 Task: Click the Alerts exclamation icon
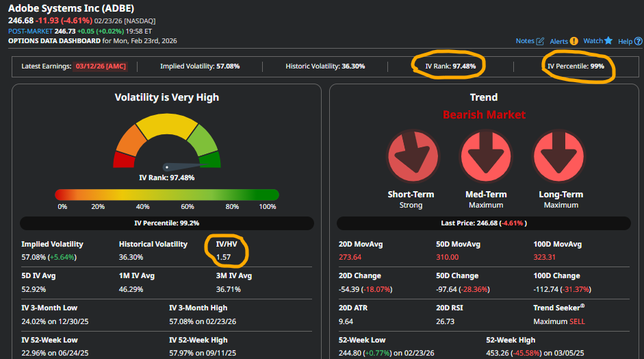(574, 41)
